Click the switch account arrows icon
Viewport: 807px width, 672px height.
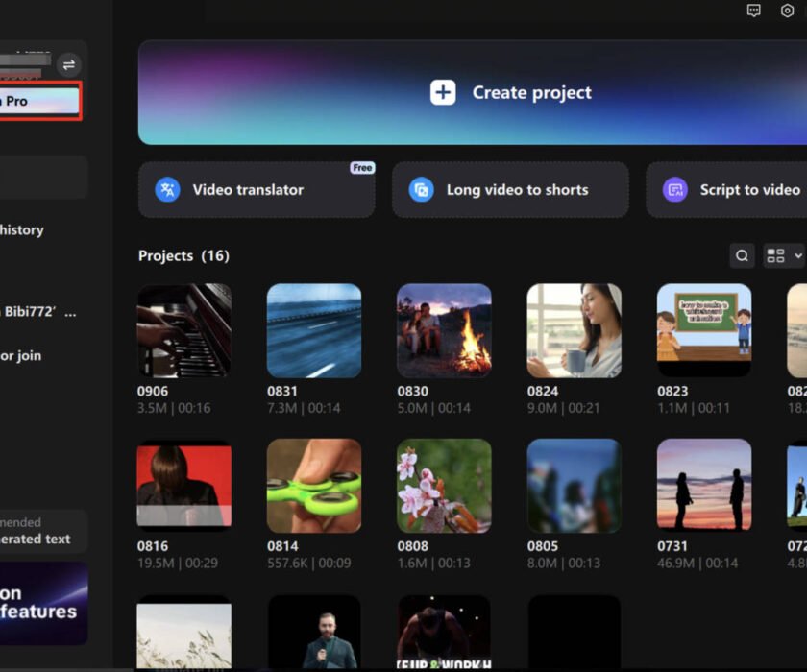coord(68,64)
